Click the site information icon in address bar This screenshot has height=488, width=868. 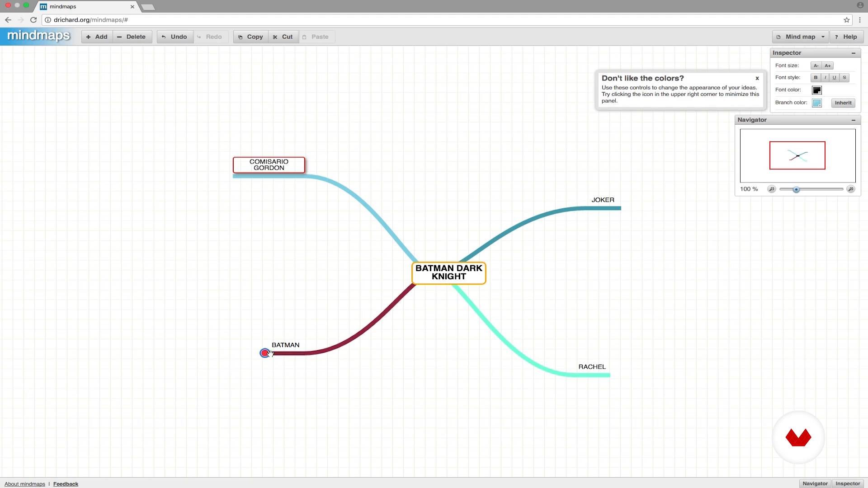48,20
